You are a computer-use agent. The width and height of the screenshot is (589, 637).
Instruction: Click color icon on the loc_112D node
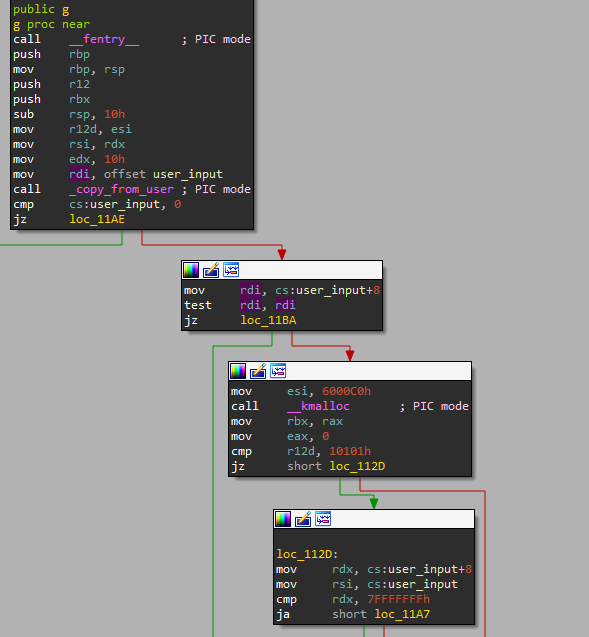pos(283,519)
